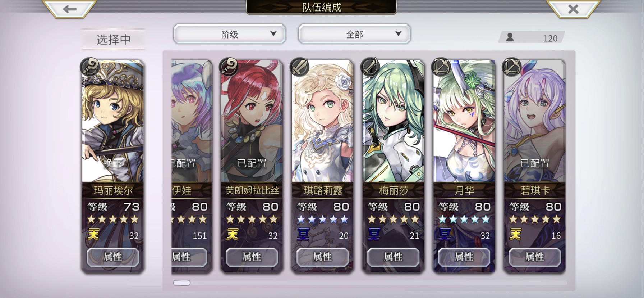The width and height of the screenshot is (644, 298).
Task: Open 属性 for 梅丽莎
Action: click(x=393, y=257)
